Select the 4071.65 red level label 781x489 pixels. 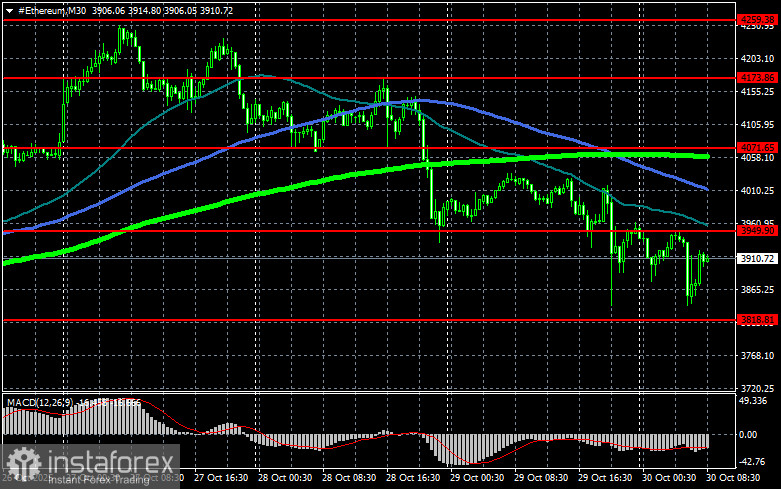point(757,147)
